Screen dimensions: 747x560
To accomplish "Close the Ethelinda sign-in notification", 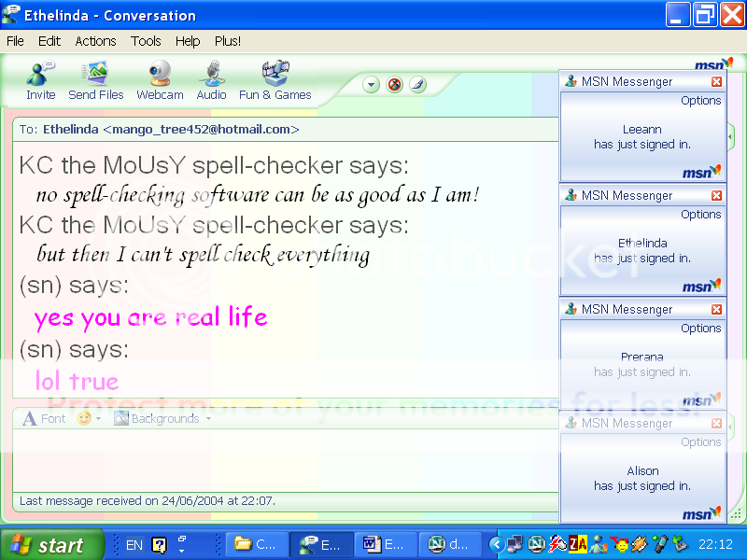I will pos(716,196).
